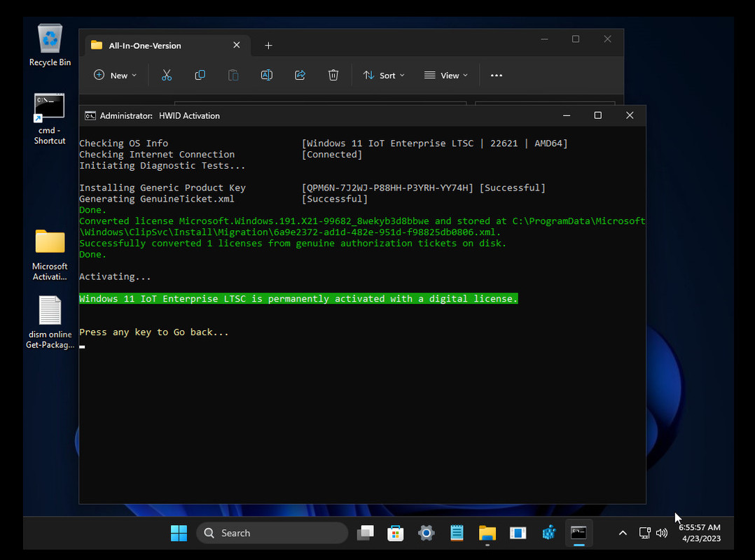Click the taskbar Search box
The height and width of the screenshot is (560, 755).
click(x=272, y=533)
